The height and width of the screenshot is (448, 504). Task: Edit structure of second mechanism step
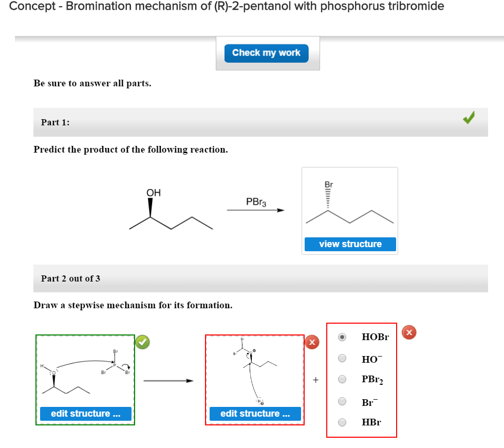pos(255,414)
